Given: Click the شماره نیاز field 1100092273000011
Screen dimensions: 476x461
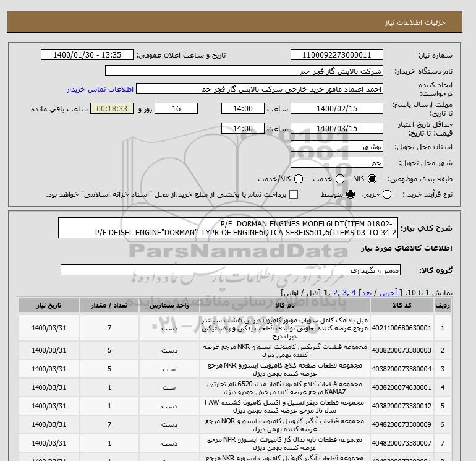Looking at the screenshot, I should 337,54.
